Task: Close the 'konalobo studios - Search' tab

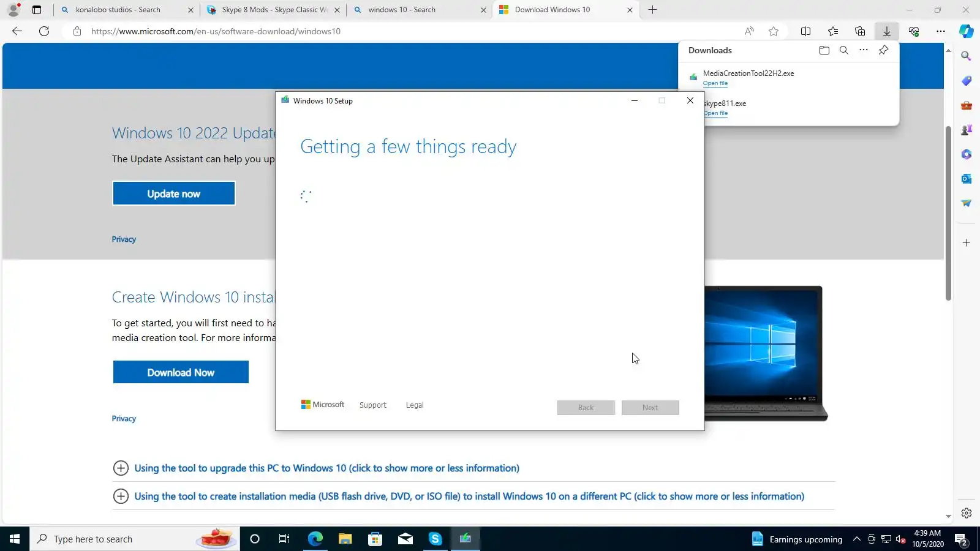Action: click(x=190, y=10)
